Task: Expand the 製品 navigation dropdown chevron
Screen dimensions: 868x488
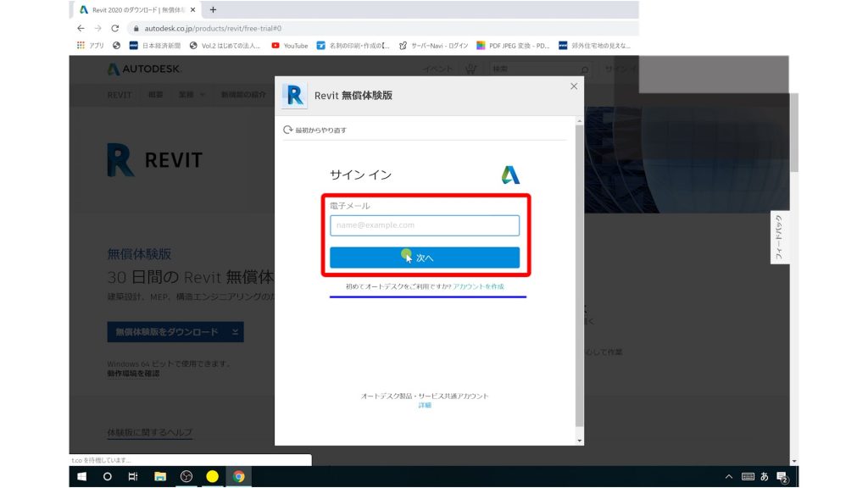Action: pos(203,95)
